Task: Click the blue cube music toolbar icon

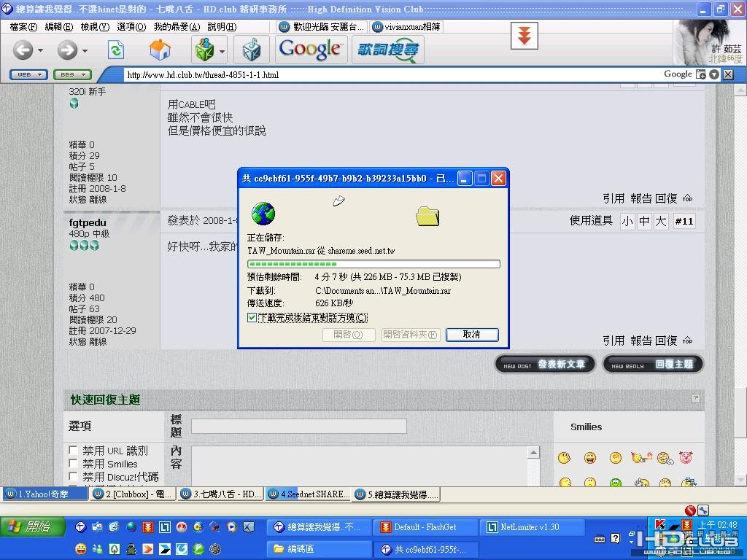Action: pos(251,50)
